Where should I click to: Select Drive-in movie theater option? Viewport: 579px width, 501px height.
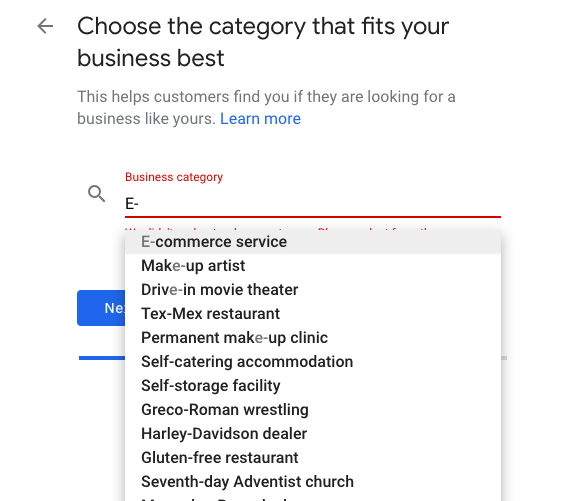[x=313, y=290]
